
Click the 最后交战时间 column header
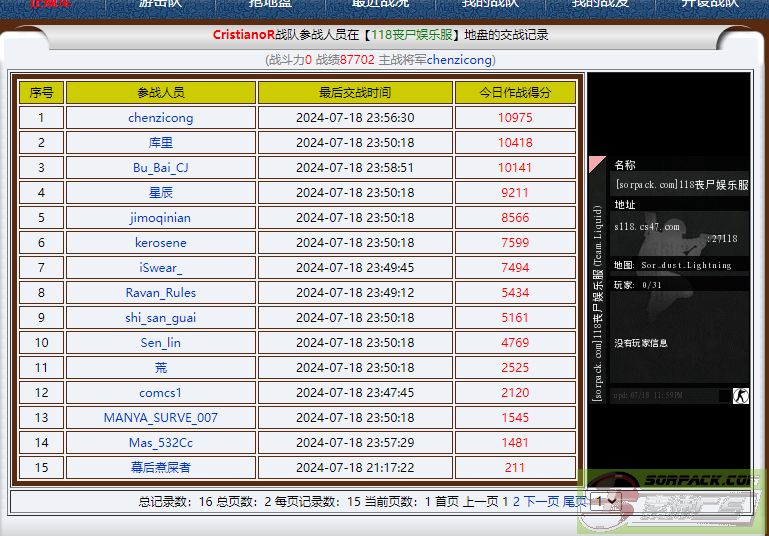point(355,93)
